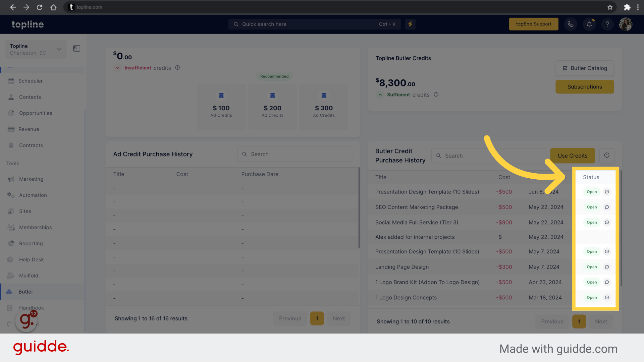644x362 pixels.
Task: Open Reporting in sidebar
Action: tap(42, 244)
